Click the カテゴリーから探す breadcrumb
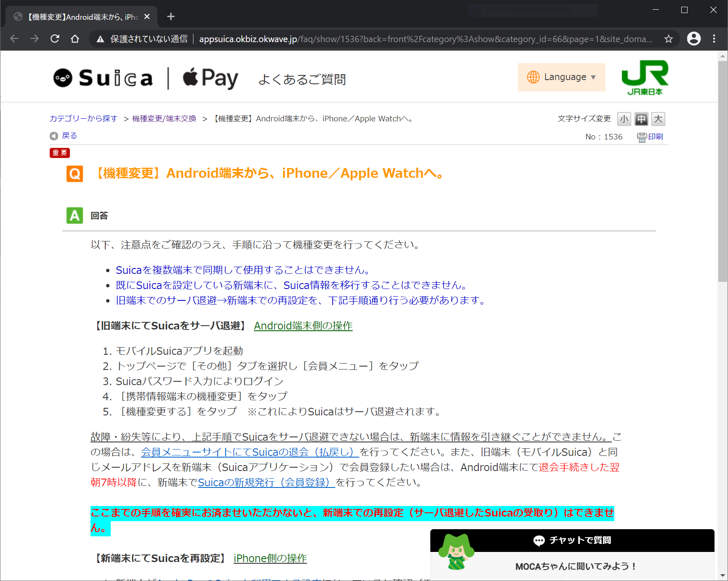Viewport: 728px width, 581px height. [x=83, y=119]
